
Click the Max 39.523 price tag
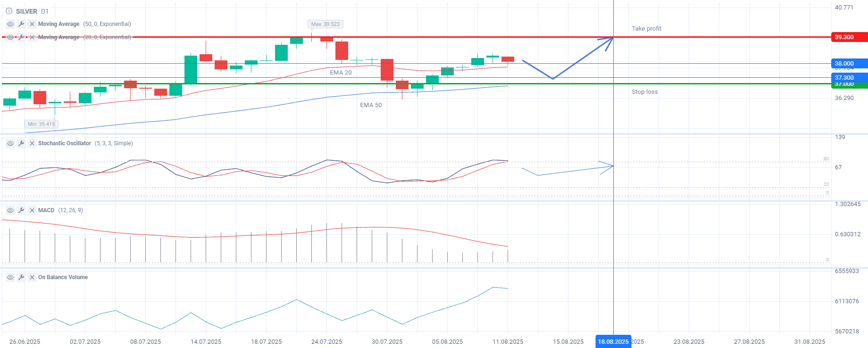pyautogui.click(x=325, y=24)
